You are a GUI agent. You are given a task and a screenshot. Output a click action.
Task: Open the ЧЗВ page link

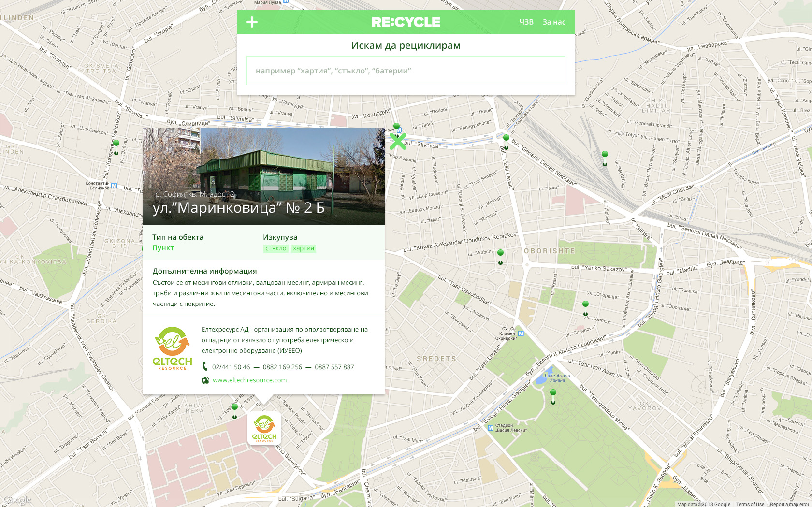pos(526,22)
